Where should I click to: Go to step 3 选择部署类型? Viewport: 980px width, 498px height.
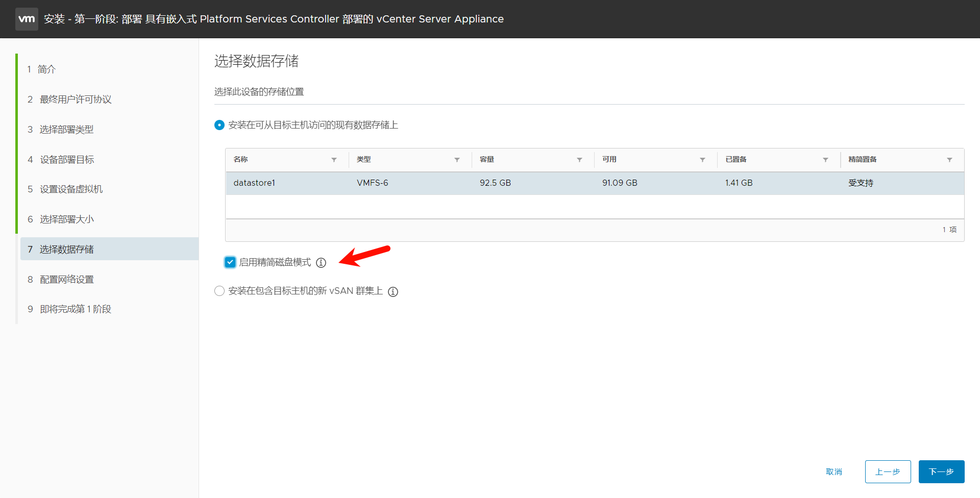click(x=60, y=130)
